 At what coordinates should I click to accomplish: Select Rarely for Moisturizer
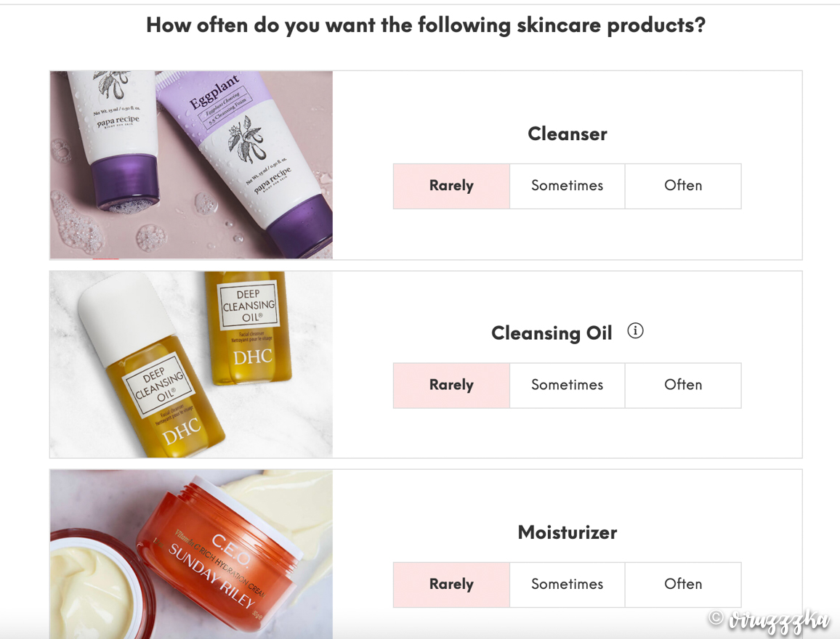451,585
